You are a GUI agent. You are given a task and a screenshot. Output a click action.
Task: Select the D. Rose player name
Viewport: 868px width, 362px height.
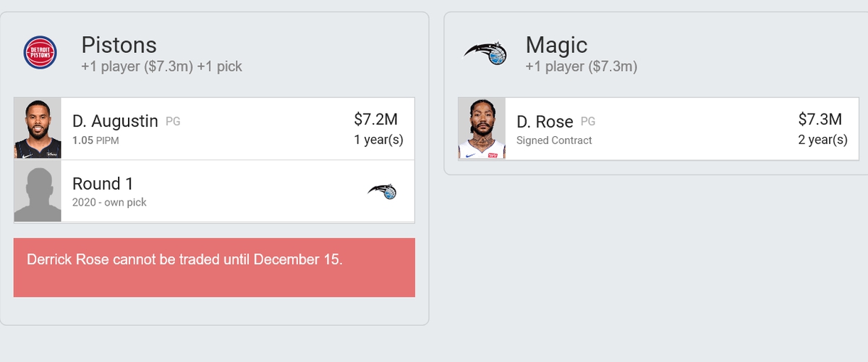(545, 121)
